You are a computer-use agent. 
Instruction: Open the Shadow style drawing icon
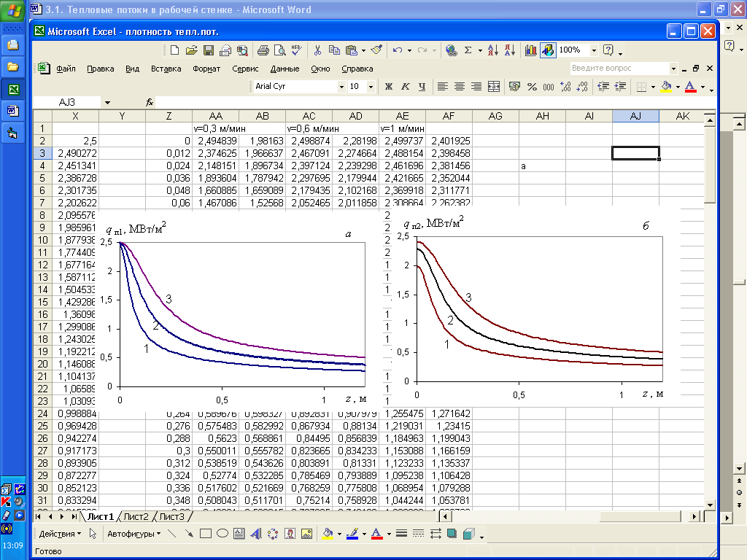pyautogui.click(x=452, y=534)
